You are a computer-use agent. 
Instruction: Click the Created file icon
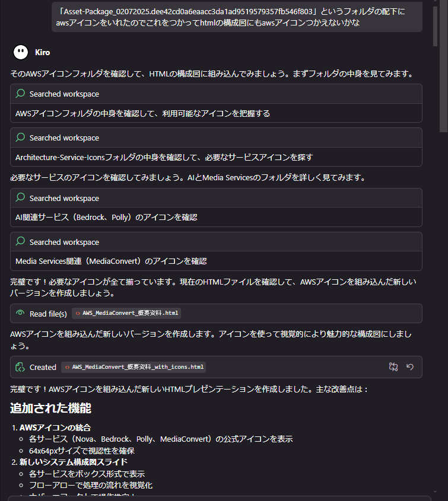tap(20, 367)
